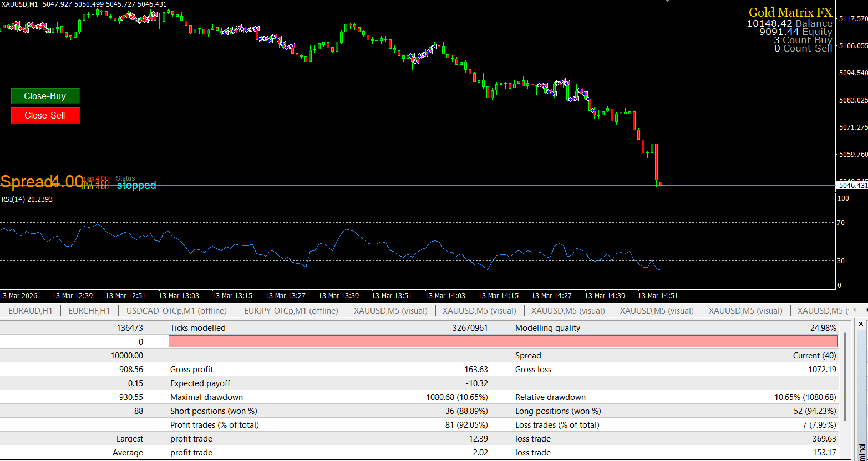Click the '136473' value cell
Image resolution: width=868 pixels, height=461 pixels.
tap(130, 328)
